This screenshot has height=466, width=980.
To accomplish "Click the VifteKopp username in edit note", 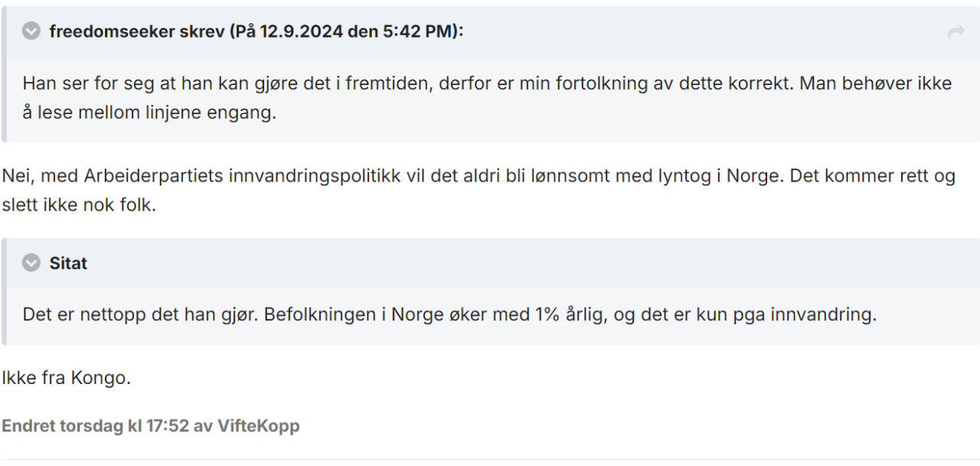I will pyautogui.click(x=258, y=426).
